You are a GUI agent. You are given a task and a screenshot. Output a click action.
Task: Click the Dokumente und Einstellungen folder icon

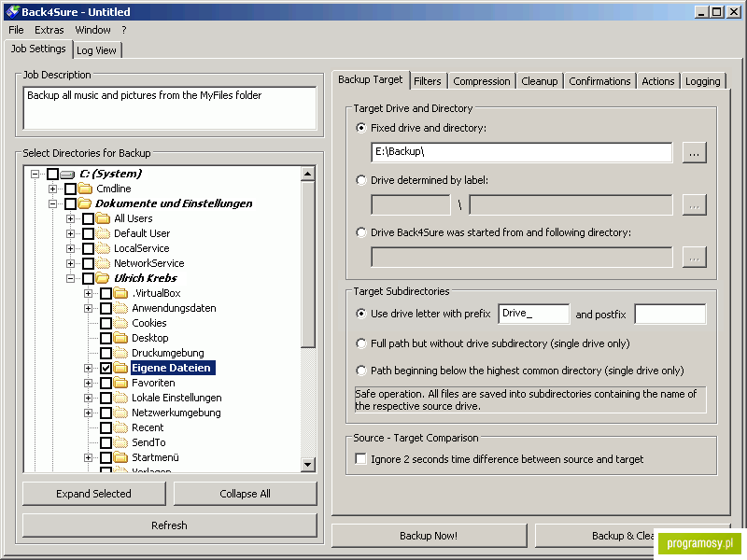click(85, 203)
